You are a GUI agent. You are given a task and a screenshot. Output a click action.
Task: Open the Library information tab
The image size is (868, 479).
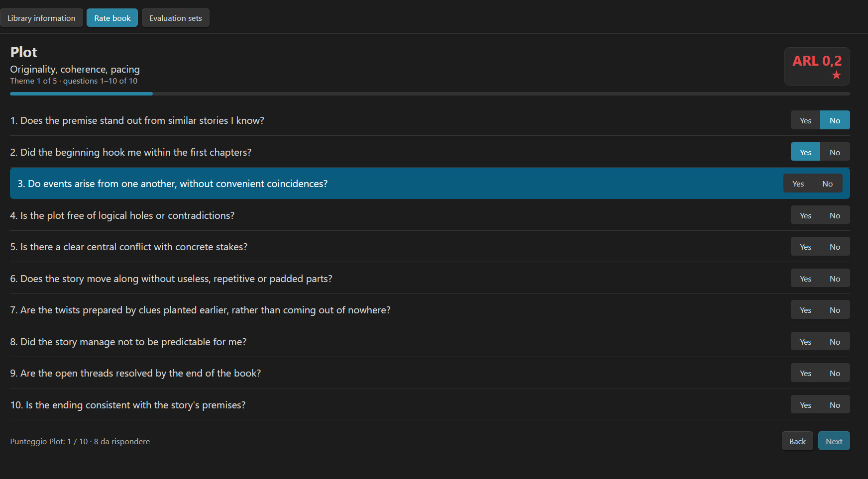41,18
